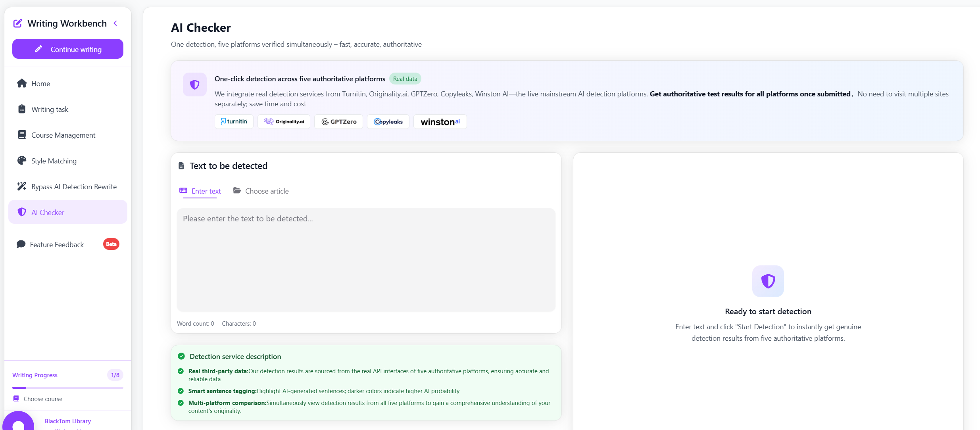Click the Turnitin platform badge

pos(234,122)
